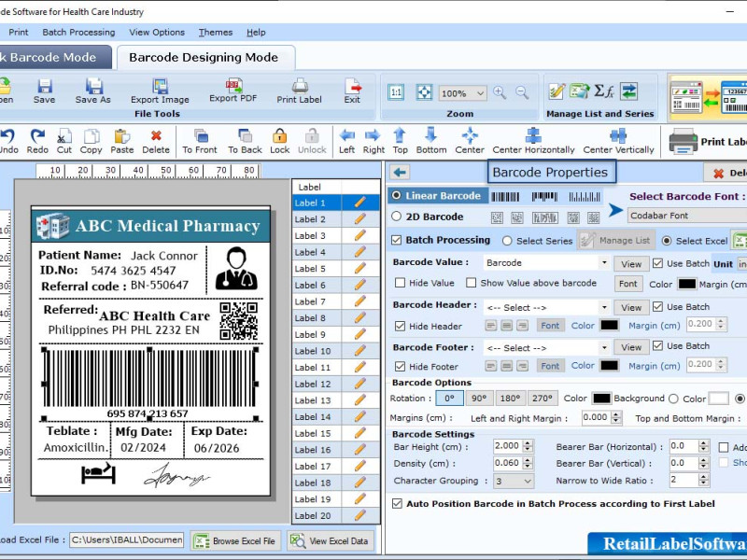The image size is (747, 560).
Task: Choose the Select Series radio button
Action: (507, 241)
